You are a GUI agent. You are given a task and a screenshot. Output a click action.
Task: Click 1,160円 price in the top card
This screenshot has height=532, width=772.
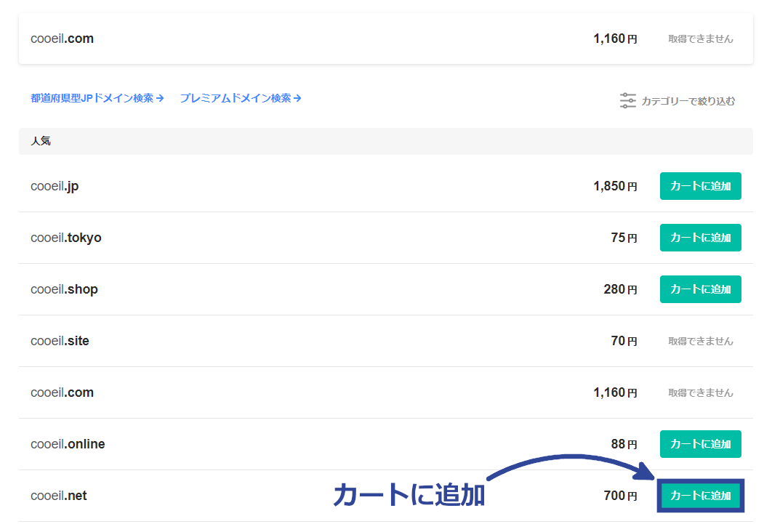616,39
